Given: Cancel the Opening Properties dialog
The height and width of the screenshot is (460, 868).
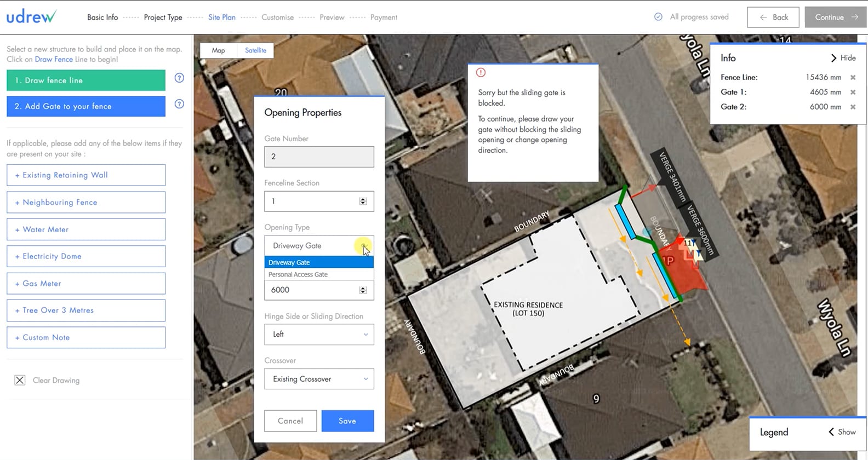Looking at the screenshot, I should point(290,421).
